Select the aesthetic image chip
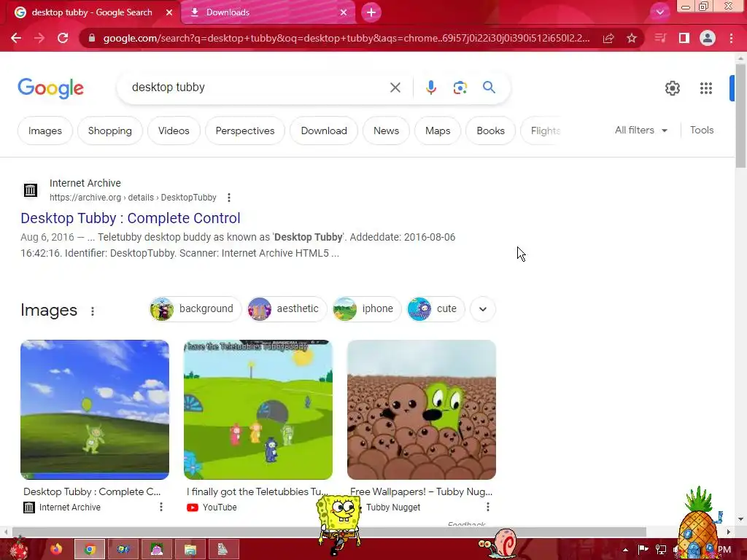The width and height of the screenshot is (747, 560). [287, 309]
